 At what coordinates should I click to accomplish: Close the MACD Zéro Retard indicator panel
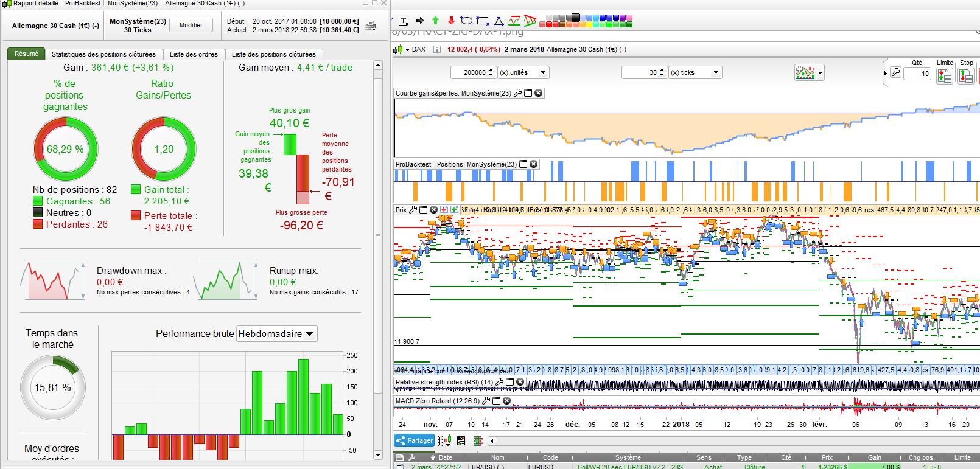506,401
